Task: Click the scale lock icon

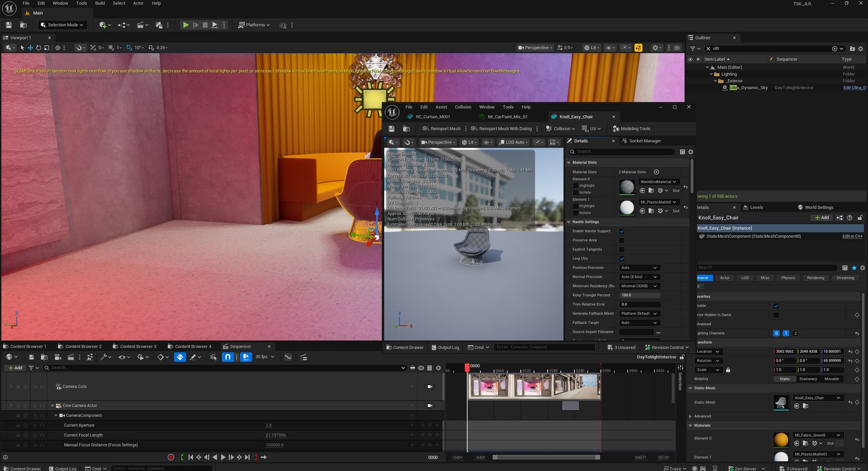Action: point(728,370)
